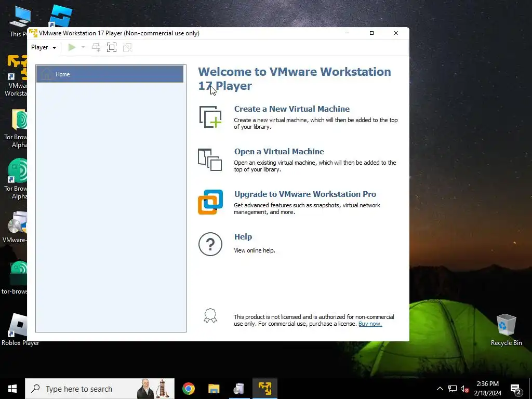The width and height of the screenshot is (532, 399).
Task: Select the top Tor Browser Alpha folder icon
Action: 16,128
